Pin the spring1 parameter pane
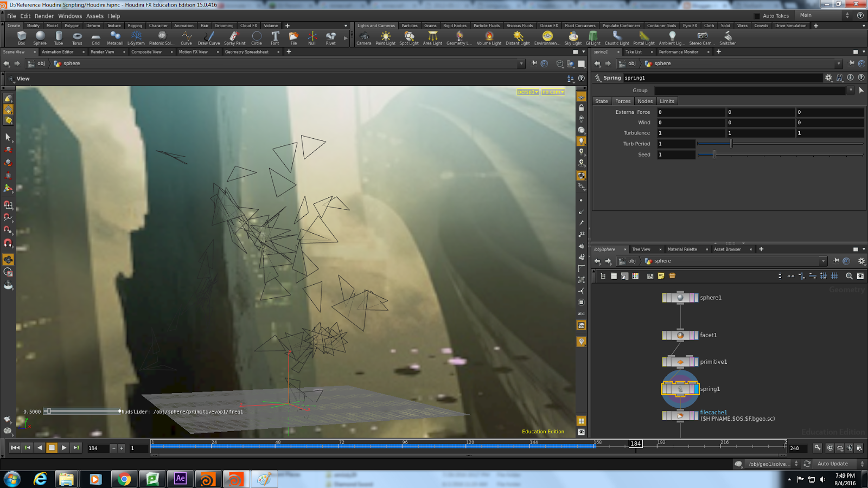The image size is (868, 488). [x=852, y=63]
